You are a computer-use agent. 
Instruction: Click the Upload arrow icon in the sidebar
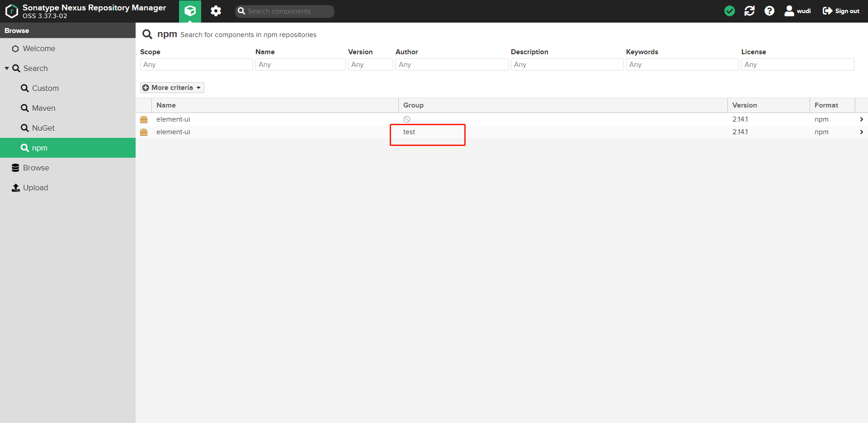16,188
